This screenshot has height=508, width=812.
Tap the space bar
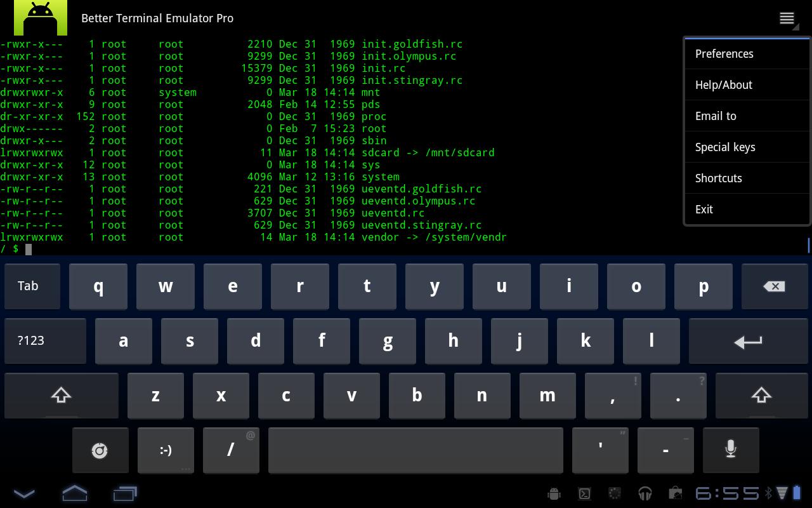pyautogui.click(x=416, y=450)
